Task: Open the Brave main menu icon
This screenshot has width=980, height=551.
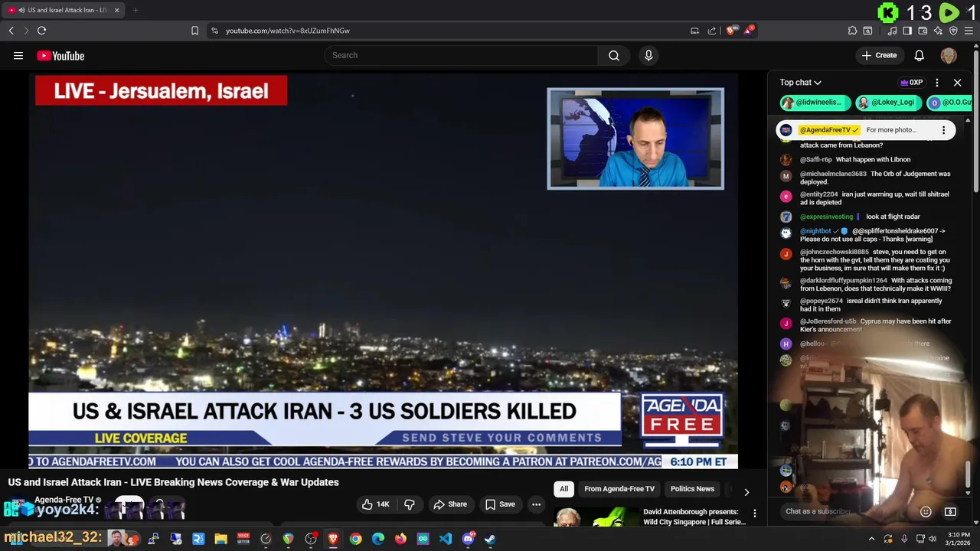Action: coord(969,31)
